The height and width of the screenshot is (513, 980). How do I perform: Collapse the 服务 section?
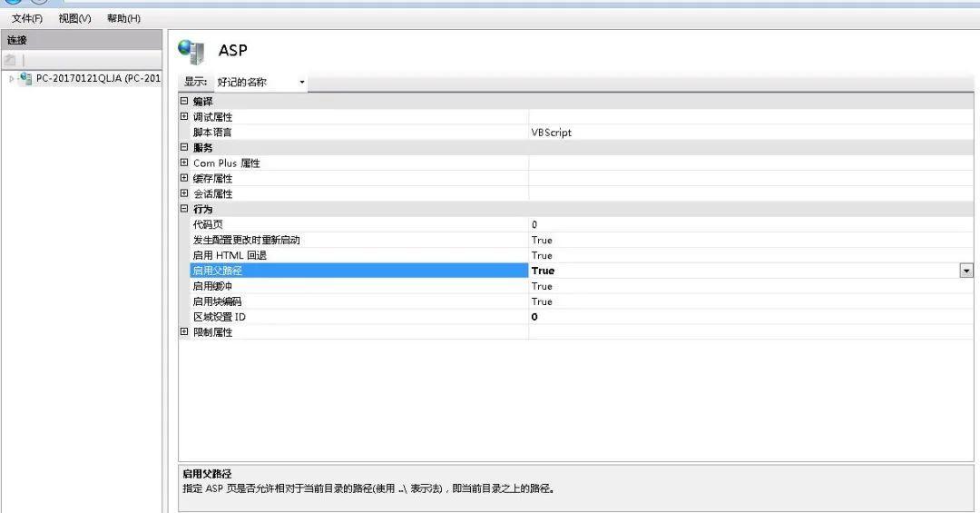183,147
